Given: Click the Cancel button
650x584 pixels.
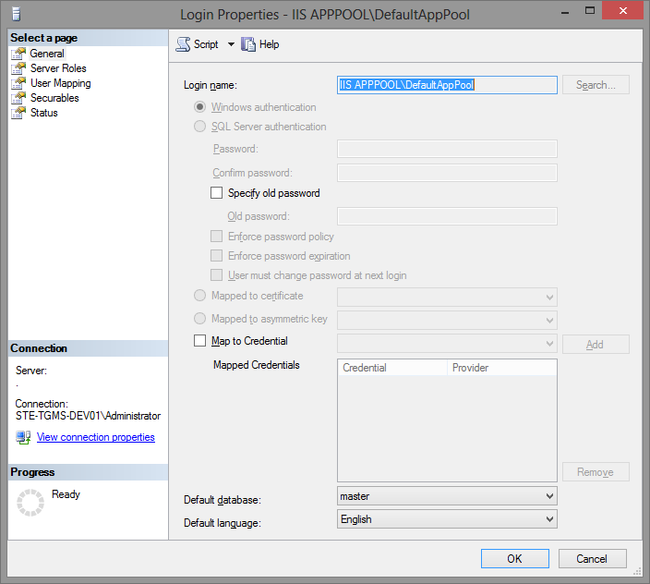Looking at the screenshot, I should tap(592, 559).
